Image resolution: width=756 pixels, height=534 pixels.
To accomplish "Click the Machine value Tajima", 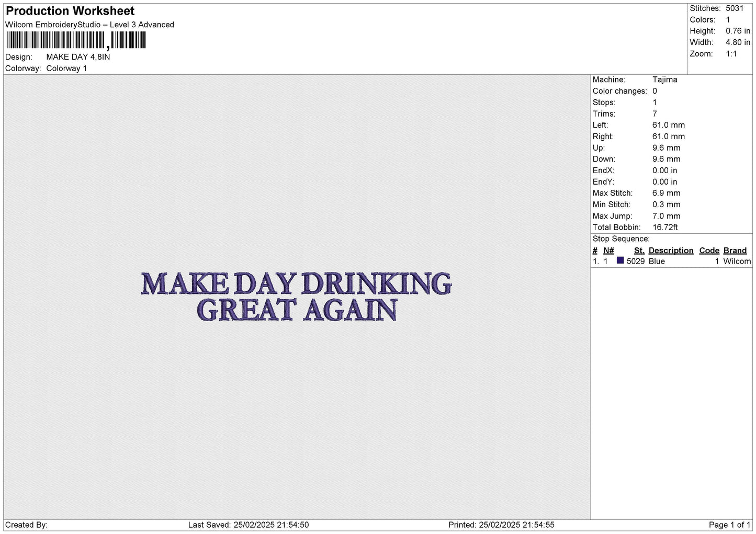I will click(664, 79).
